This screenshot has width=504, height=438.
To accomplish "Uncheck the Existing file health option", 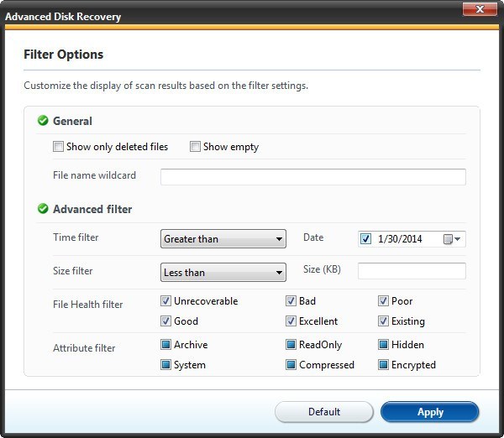I will 383,321.
